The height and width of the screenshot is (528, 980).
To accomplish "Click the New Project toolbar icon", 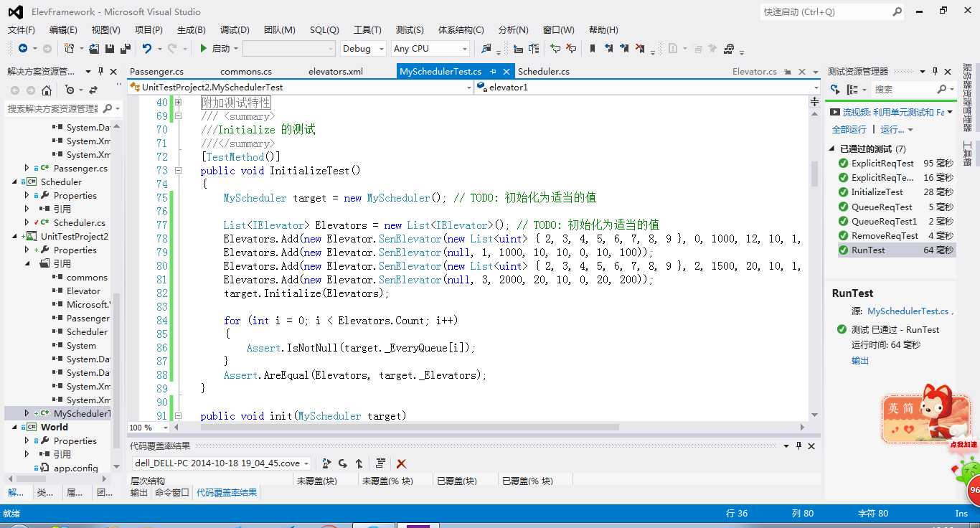I will 69,49.
